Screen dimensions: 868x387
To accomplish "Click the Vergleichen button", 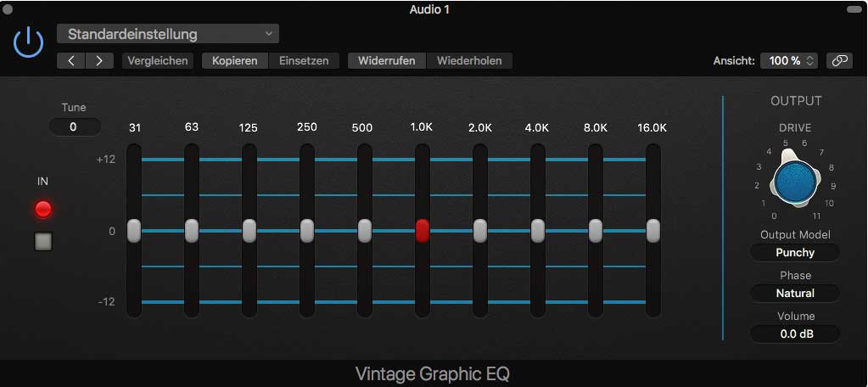I will pos(157,61).
